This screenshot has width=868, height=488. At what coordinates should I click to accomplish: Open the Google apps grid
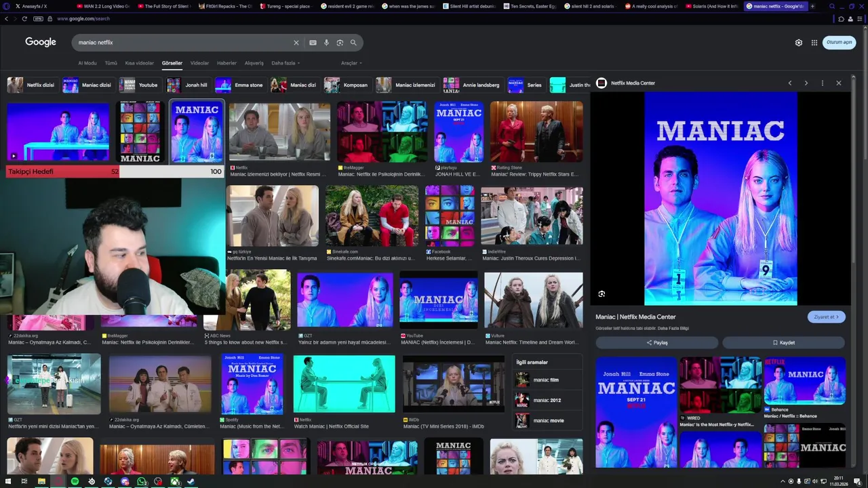pyautogui.click(x=814, y=43)
